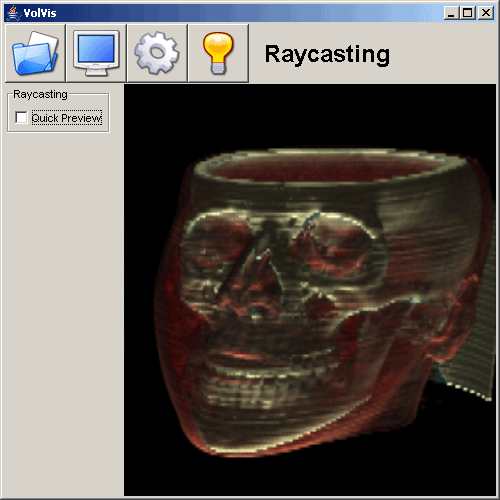Click the VolVis title bar text
500x500 pixels.
coord(40,13)
